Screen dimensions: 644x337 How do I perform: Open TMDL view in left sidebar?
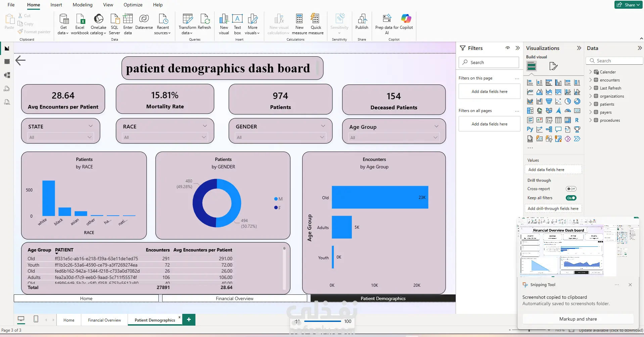tap(7, 102)
